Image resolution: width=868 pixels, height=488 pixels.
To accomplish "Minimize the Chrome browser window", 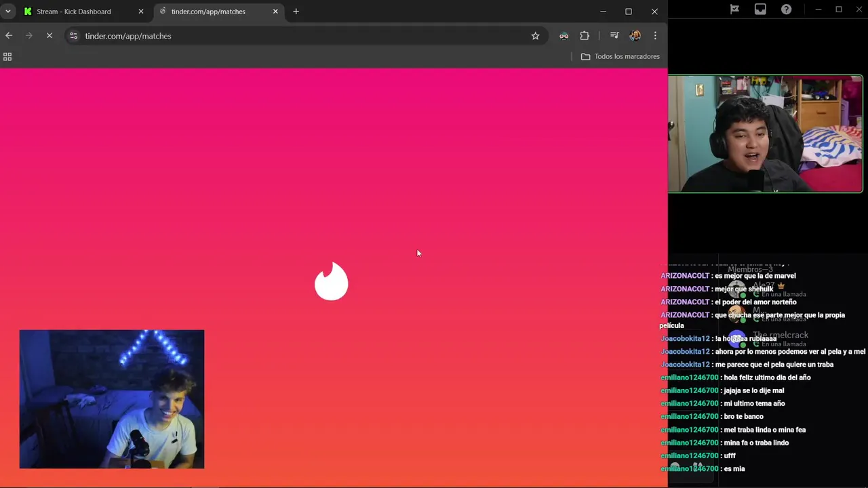I will [603, 12].
